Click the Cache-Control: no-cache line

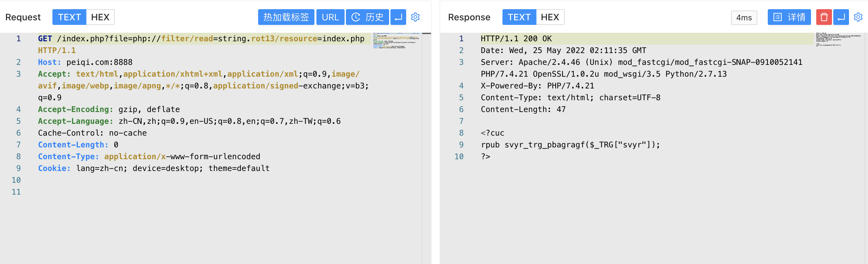(92, 133)
